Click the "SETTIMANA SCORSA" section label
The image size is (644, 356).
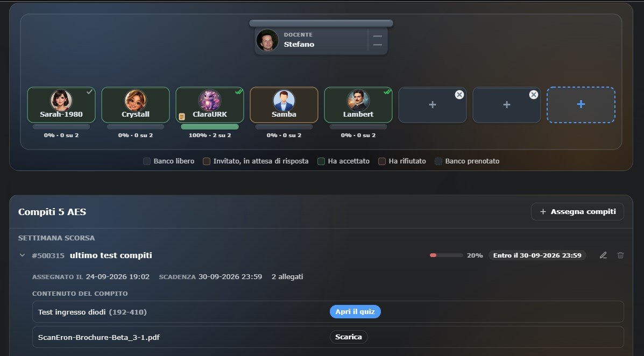(56, 238)
